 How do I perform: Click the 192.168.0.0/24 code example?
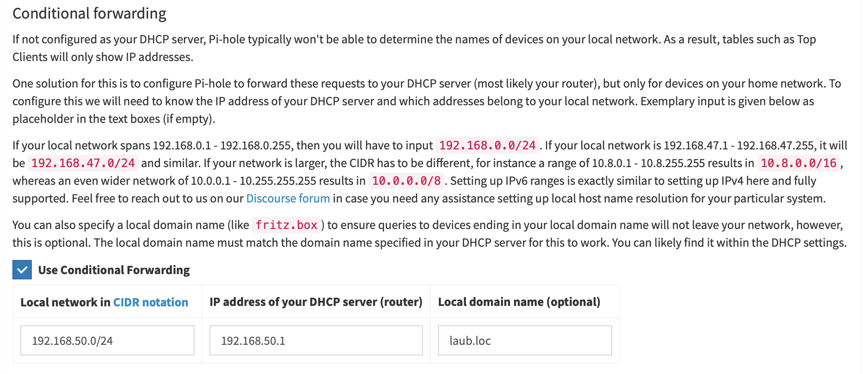point(487,145)
